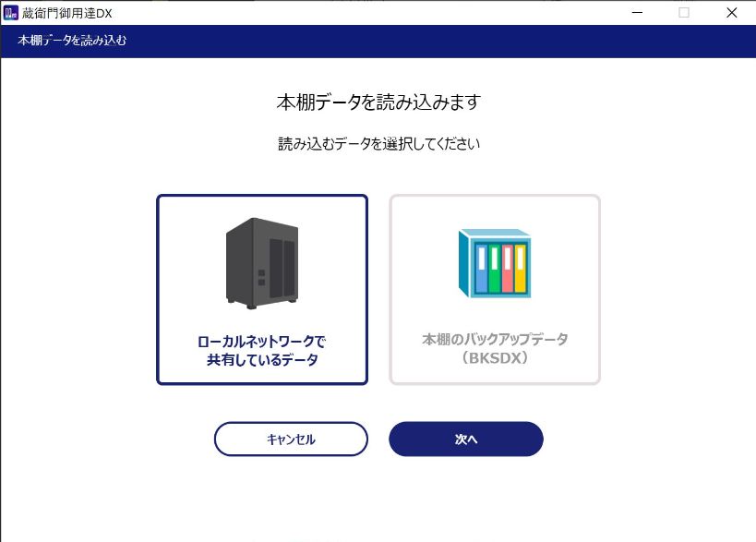The height and width of the screenshot is (542, 756).
Task: Click the blue header title 本棚データを読み込む
Action: pos(72,41)
